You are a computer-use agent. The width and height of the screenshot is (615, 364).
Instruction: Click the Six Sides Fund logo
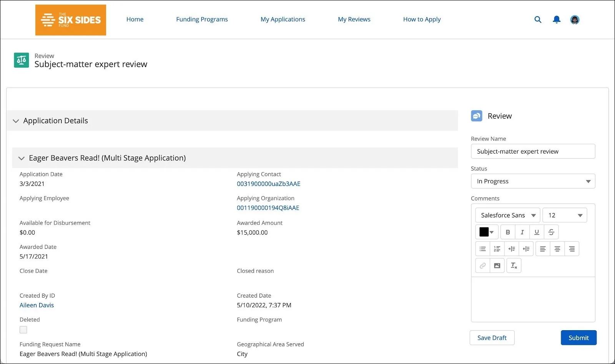pyautogui.click(x=71, y=20)
